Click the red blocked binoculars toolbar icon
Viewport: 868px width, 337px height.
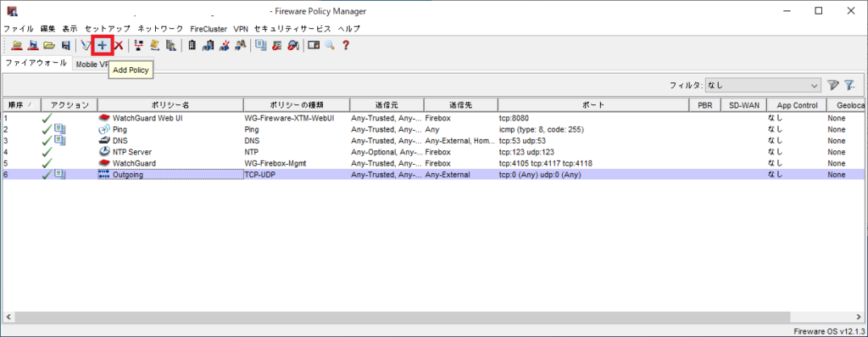pos(293,46)
